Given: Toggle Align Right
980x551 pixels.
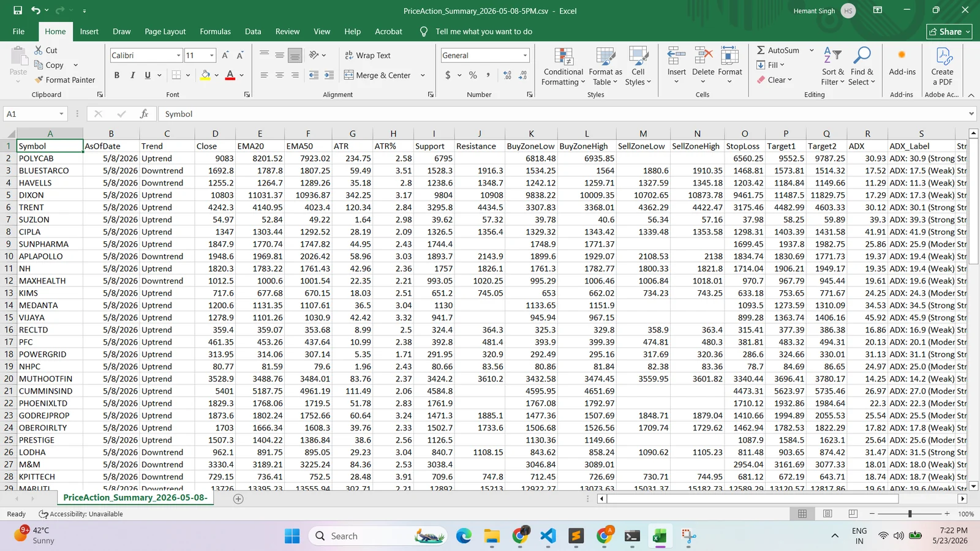Looking at the screenshot, I should 295,75.
